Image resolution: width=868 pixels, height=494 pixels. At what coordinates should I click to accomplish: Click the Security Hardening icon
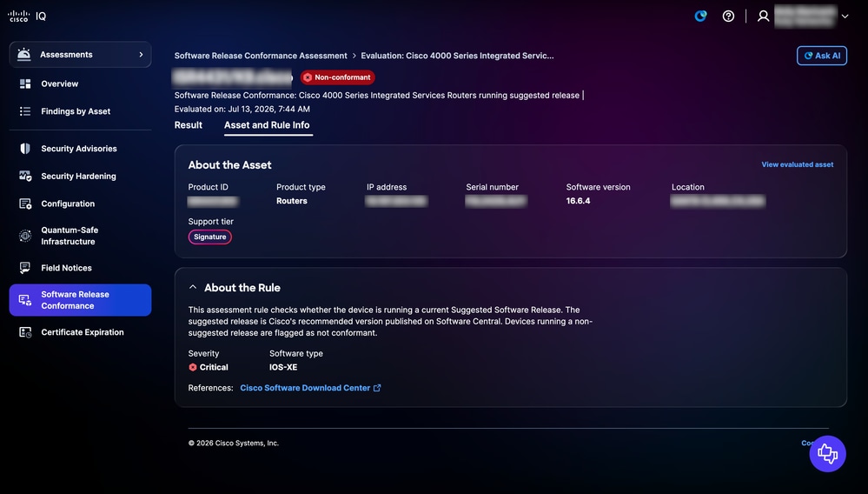[25, 176]
